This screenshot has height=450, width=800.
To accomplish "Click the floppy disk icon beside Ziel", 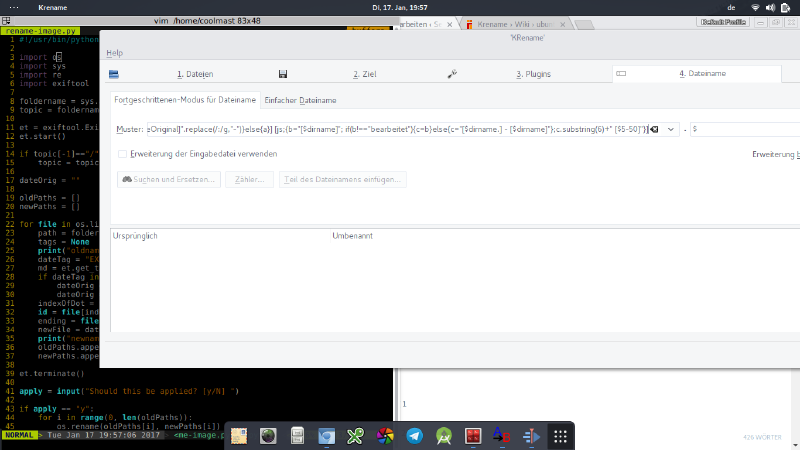I will (x=283, y=74).
